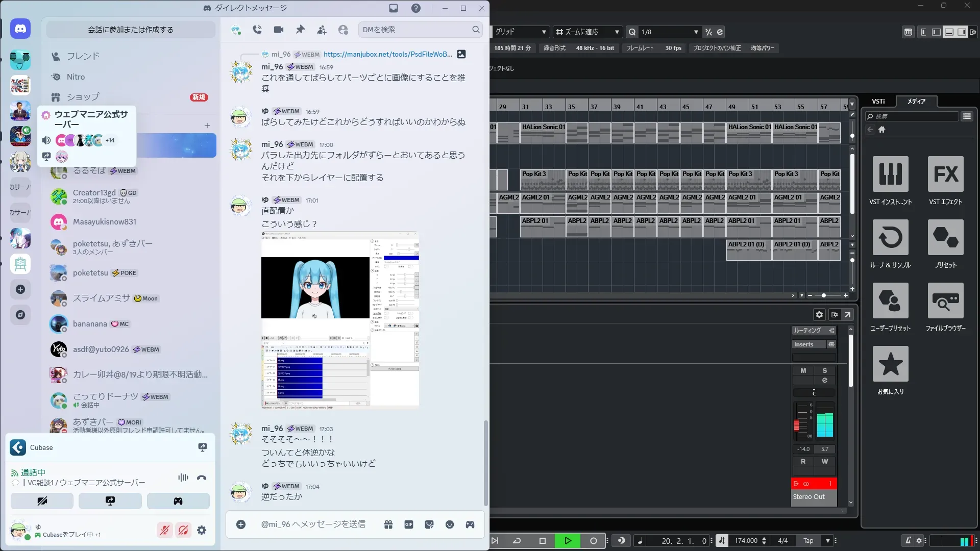Toggle Mute on the Stereo Out channel

pos(803,371)
